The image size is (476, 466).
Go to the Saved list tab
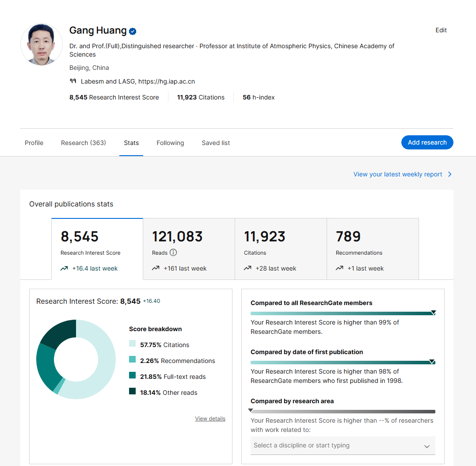[216, 143]
